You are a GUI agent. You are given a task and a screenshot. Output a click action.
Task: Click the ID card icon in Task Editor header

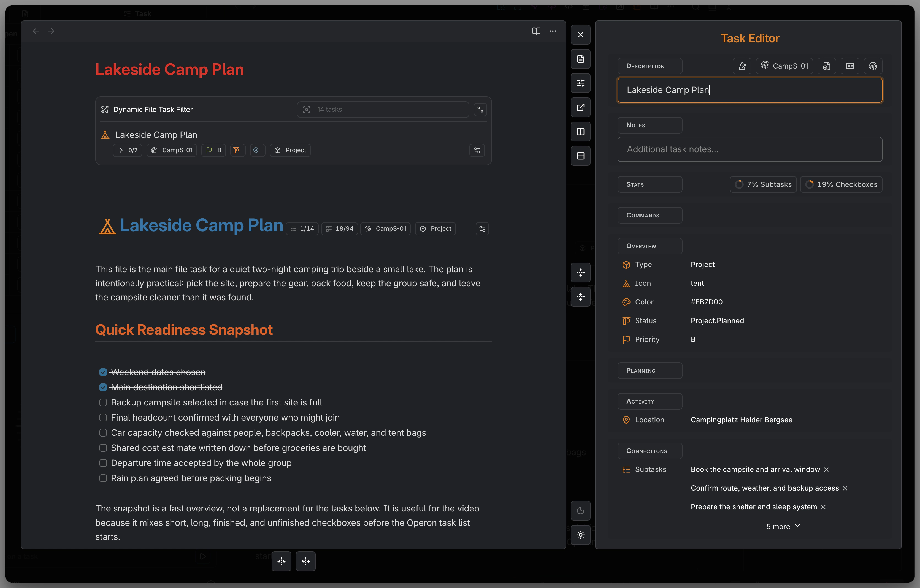(x=850, y=66)
